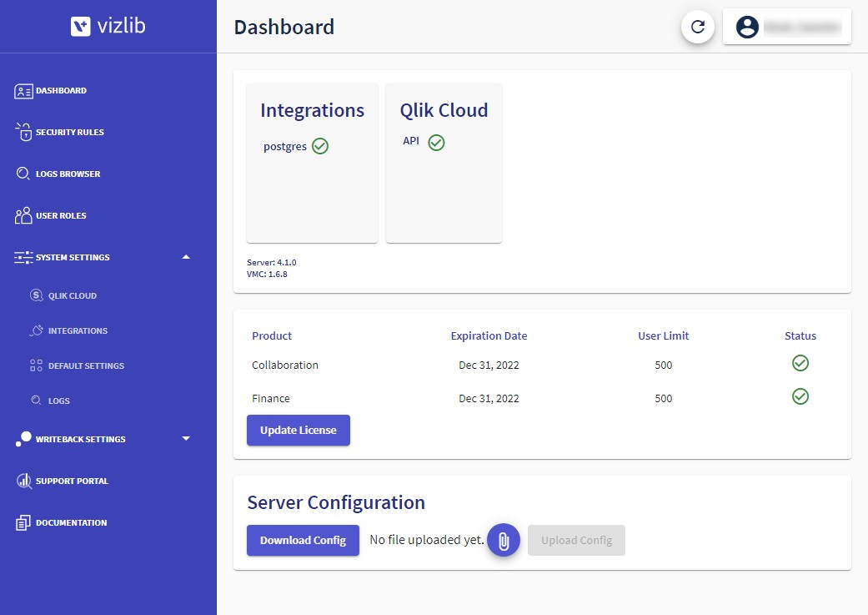Click the Logs submenu magnifier icon
The width and height of the screenshot is (868, 615).
pyautogui.click(x=36, y=400)
